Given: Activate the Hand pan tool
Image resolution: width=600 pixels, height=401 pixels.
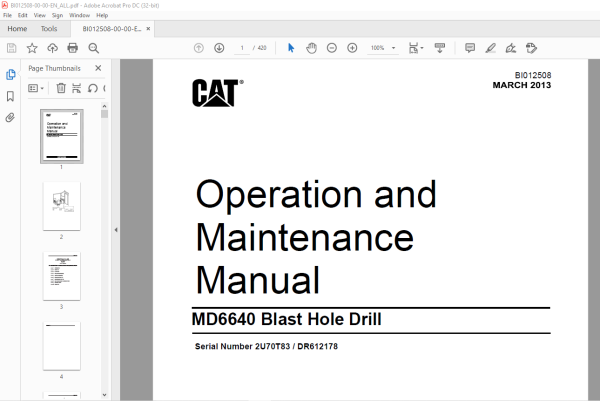Looking at the screenshot, I should pyautogui.click(x=311, y=48).
